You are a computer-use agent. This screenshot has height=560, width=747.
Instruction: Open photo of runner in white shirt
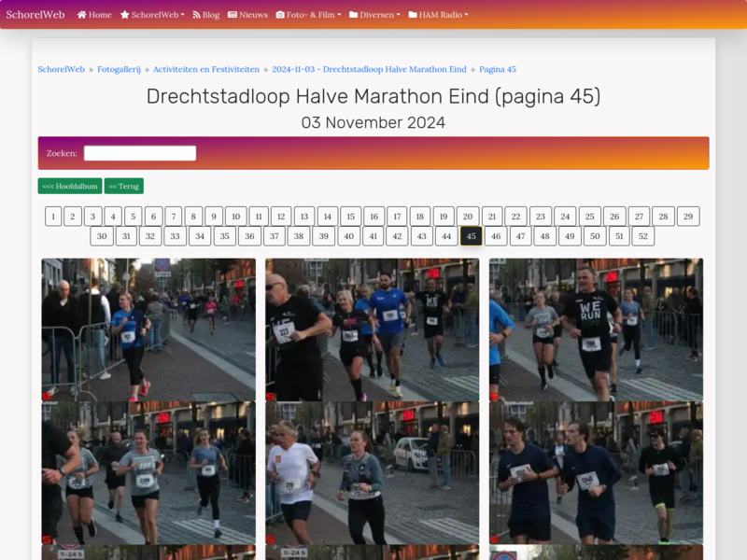click(372, 473)
